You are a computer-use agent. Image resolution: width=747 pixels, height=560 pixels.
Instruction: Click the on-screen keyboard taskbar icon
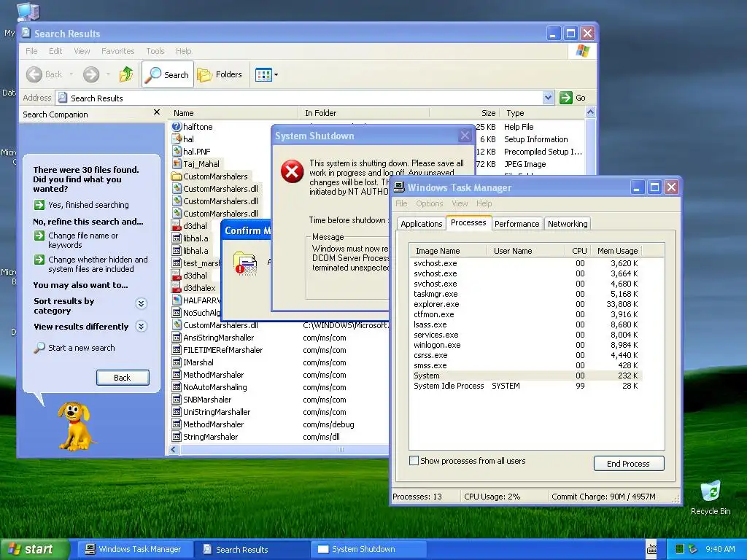click(x=651, y=549)
